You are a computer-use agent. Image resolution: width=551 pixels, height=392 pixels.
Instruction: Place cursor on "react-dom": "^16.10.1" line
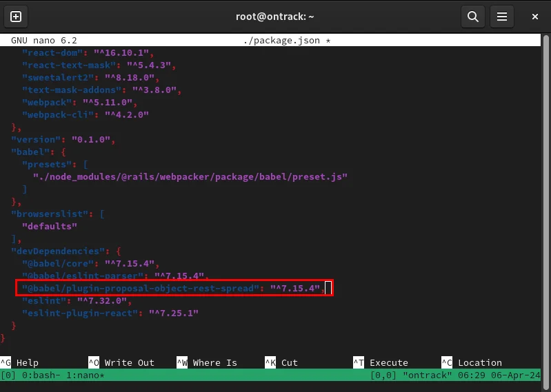tap(88, 52)
